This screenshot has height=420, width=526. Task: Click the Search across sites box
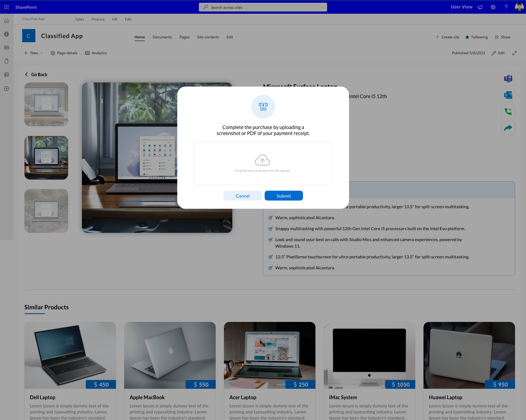[263, 7]
